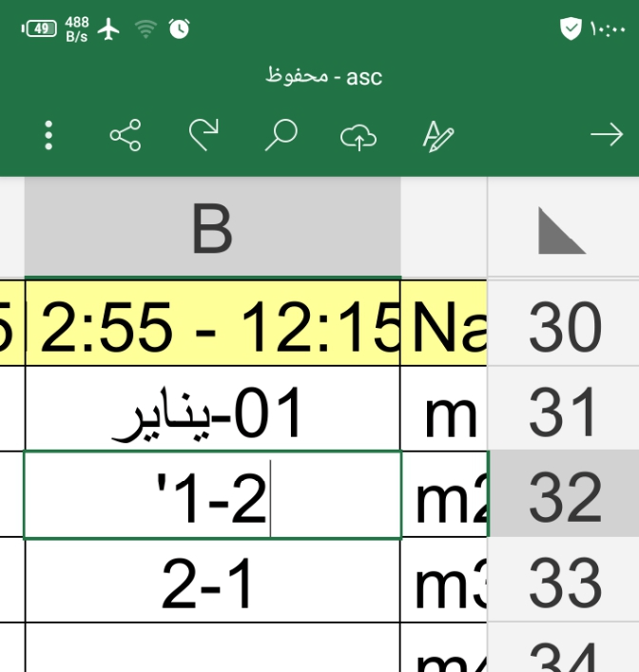
Task: Tap the cell containing 2-1
Action: click(212, 582)
